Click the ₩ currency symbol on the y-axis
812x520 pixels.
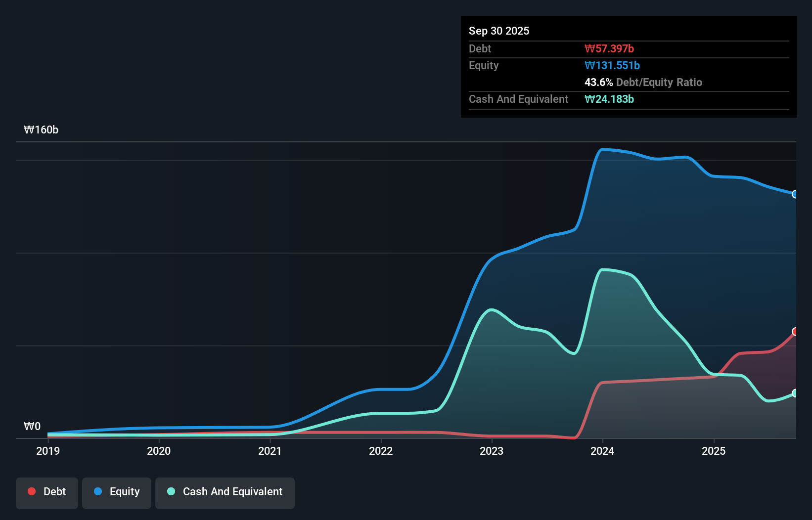pyautogui.click(x=29, y=426)
